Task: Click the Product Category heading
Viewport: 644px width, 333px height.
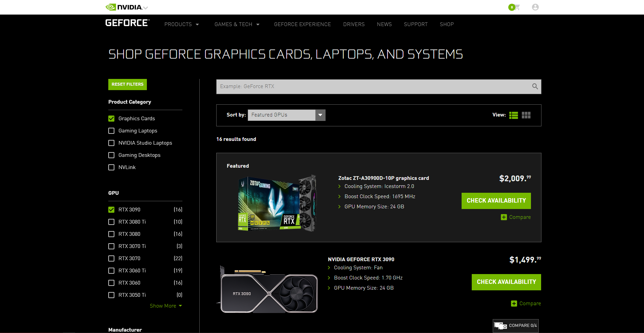Action: click(130, 102)
